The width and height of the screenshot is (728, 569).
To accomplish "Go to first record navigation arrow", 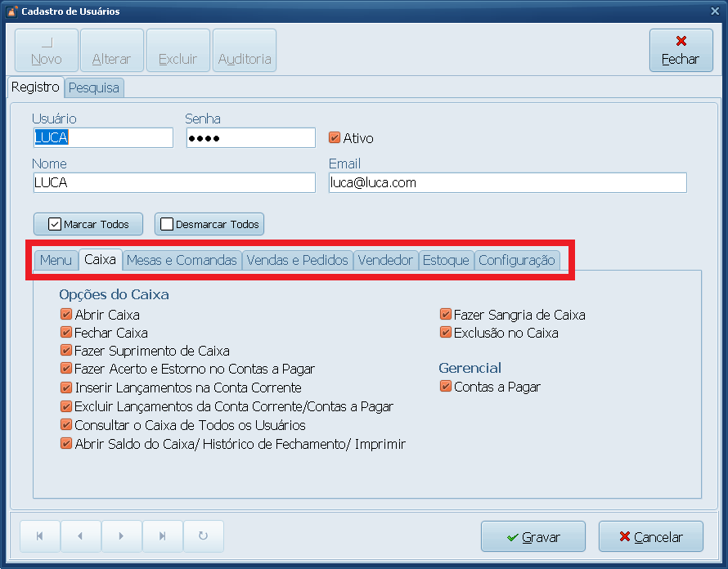I will (x=40, y=536).
